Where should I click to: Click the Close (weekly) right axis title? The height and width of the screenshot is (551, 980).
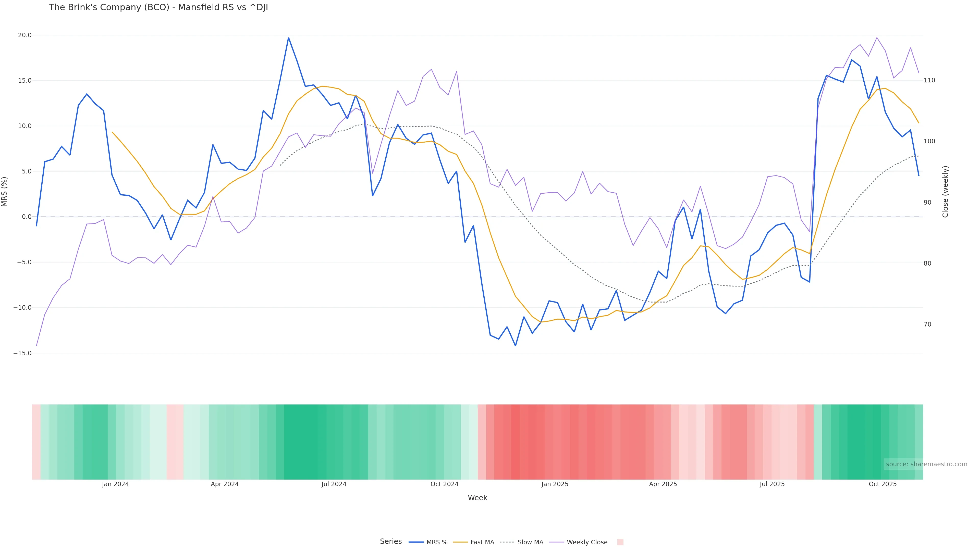(945, 192)
